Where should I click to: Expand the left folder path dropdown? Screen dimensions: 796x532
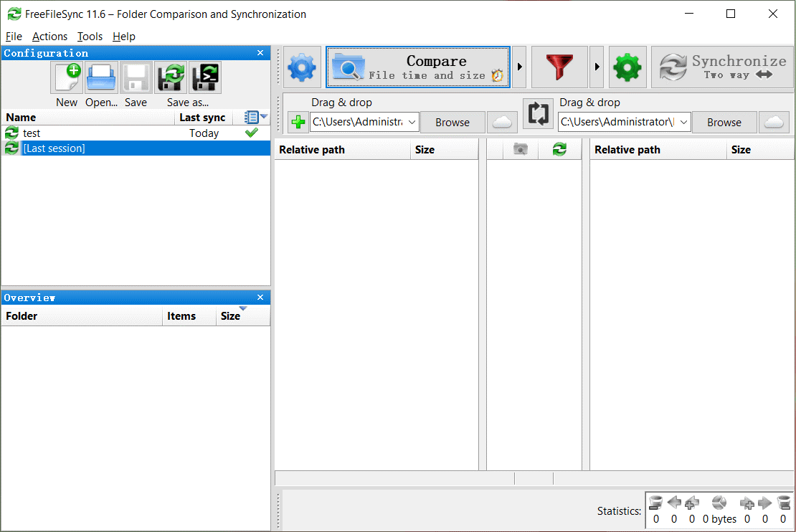click(x=414, y=122)
